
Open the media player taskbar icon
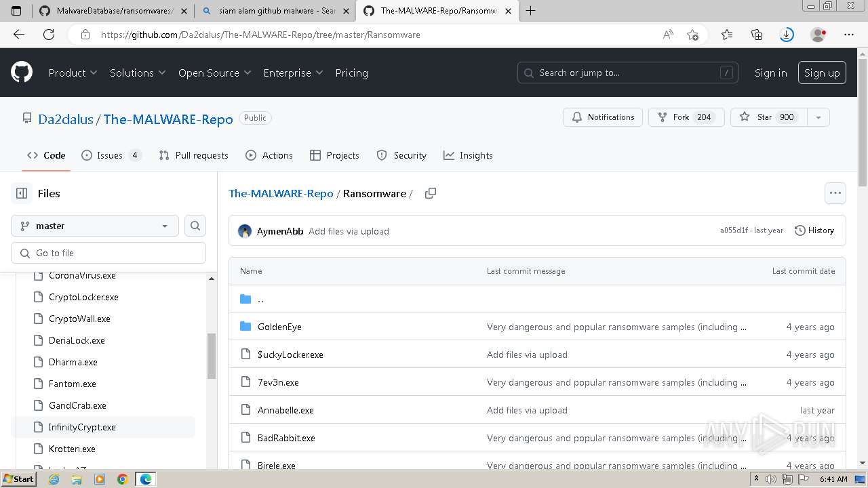tap(100, 479)
